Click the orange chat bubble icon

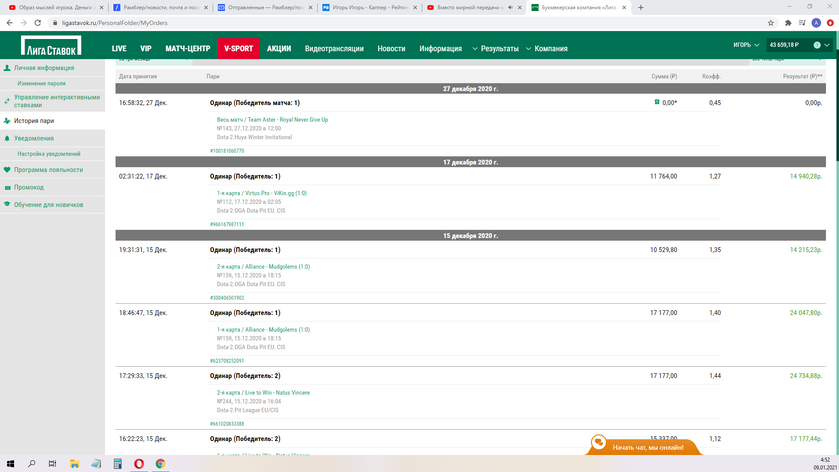pos(599,443)
